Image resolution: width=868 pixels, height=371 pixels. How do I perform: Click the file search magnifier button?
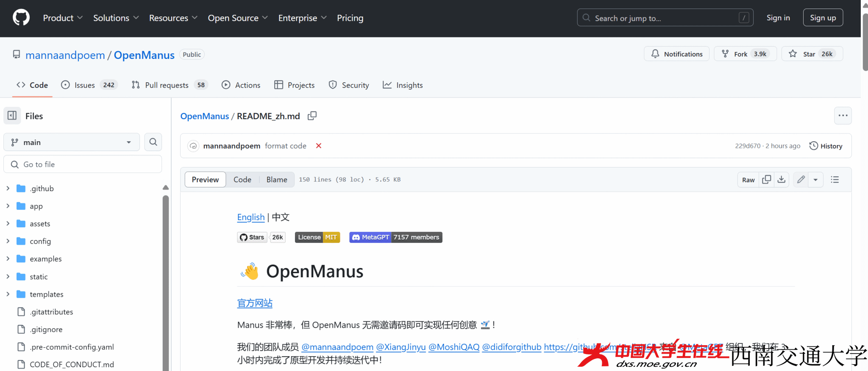click(153, 142)
